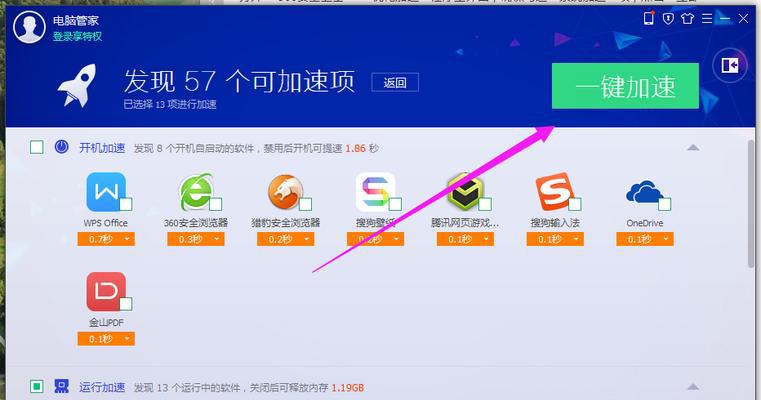Open the 360安全浏览器 0.3秒 dropdown

pyautogui.click(x=196, y=239)
